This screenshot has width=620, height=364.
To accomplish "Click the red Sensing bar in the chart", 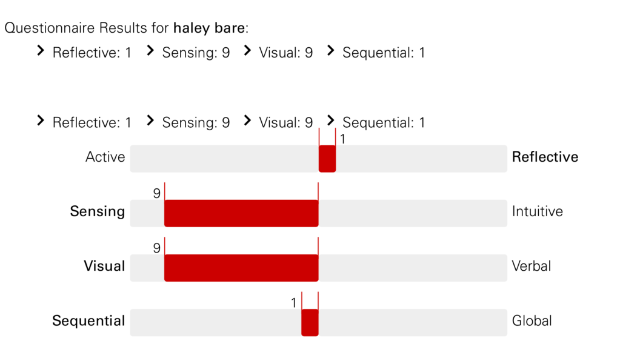I will pyautogui.click(x=241, y=213).
